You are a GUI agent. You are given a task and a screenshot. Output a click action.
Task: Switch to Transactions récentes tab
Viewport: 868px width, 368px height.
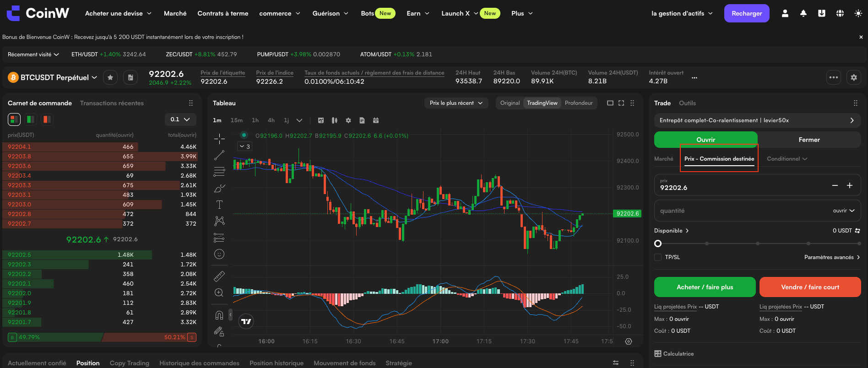112,103
